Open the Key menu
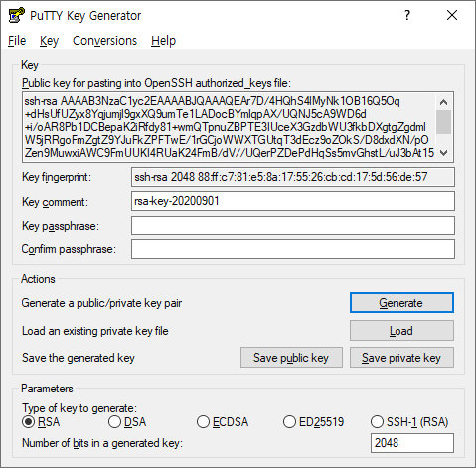This screenshot has height=468, width=476. [49, 41]
